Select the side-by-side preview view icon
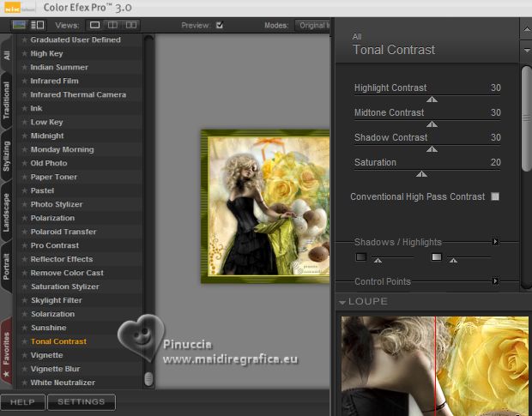Screen dimensions: 532x416 (x=131, y=25)
